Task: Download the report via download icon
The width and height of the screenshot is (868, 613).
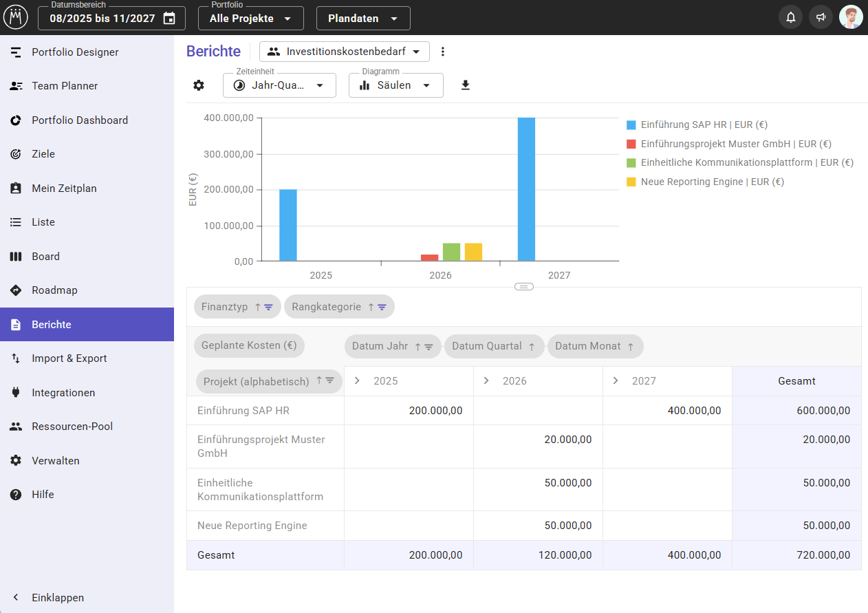Action: [x=466, y=85]
